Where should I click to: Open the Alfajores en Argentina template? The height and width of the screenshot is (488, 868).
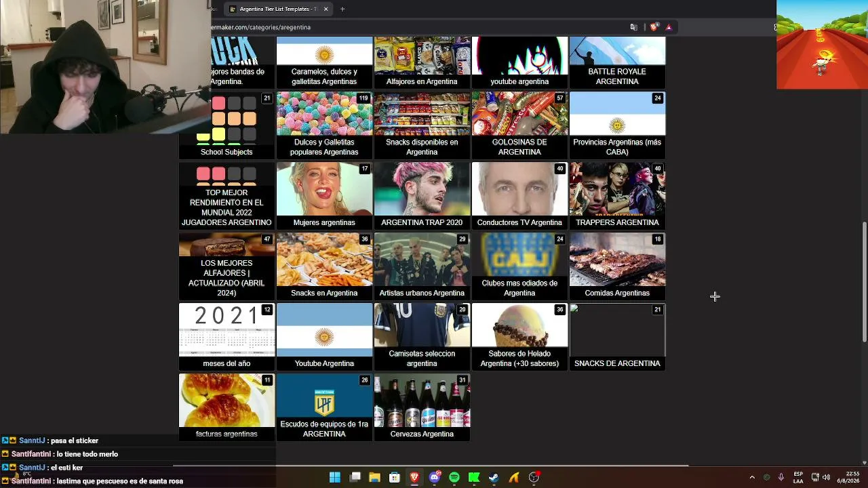[x=422, y=62]
